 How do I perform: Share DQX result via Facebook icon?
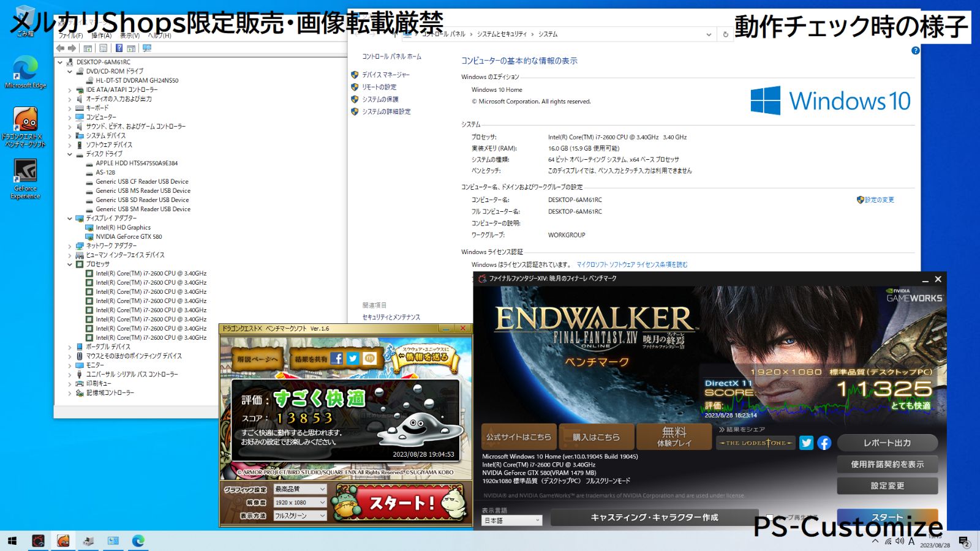pos(336,359)
